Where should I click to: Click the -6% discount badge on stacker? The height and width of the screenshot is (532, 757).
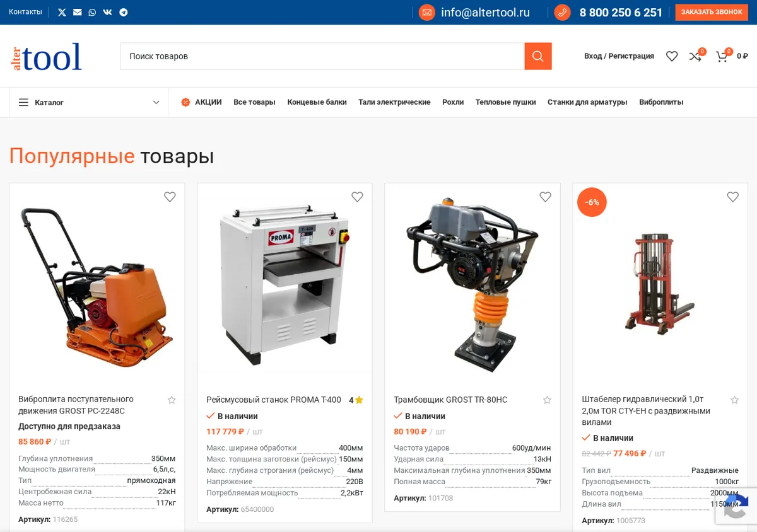tap(592, 202)
